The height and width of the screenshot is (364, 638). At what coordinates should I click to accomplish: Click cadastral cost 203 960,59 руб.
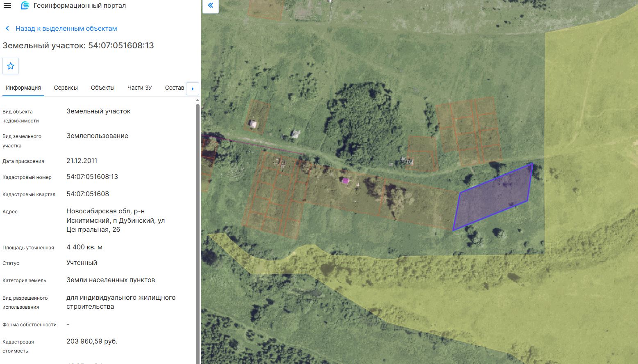(92, 341)
